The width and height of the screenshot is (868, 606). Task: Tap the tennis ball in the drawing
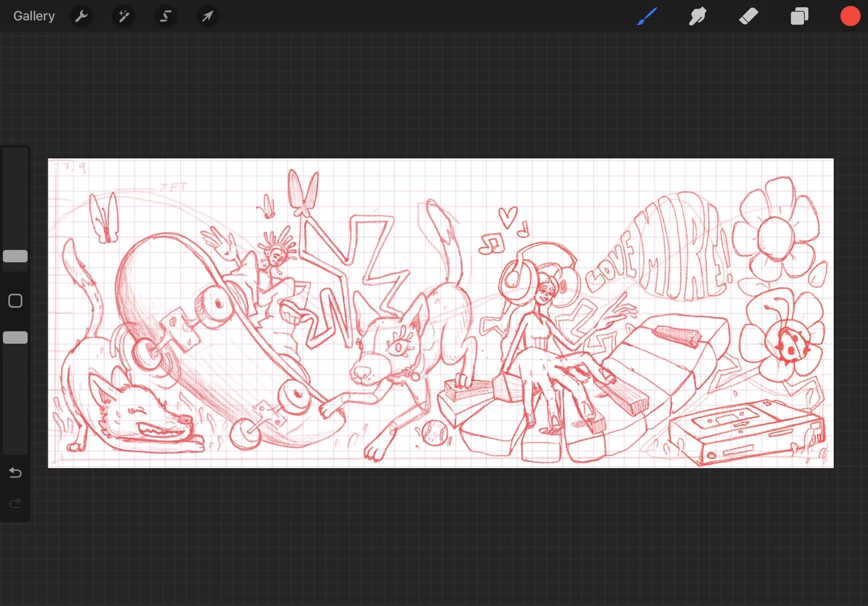tap(435, 433)
